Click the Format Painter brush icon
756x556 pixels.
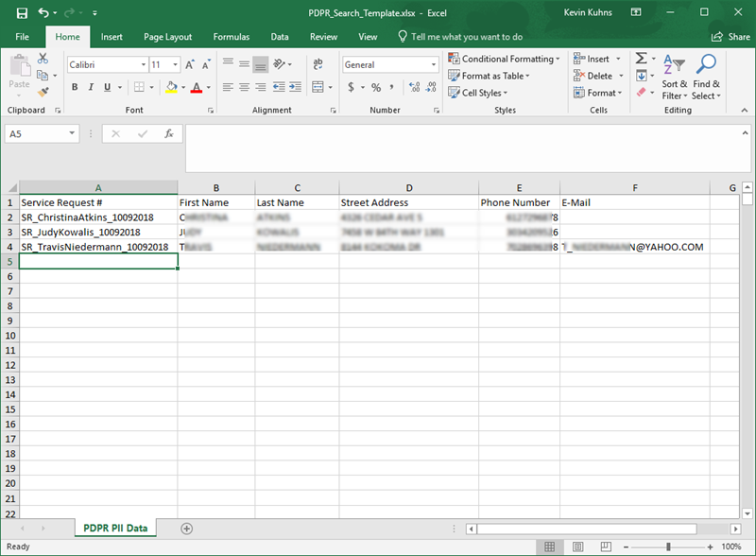click(x=43, y=93)
